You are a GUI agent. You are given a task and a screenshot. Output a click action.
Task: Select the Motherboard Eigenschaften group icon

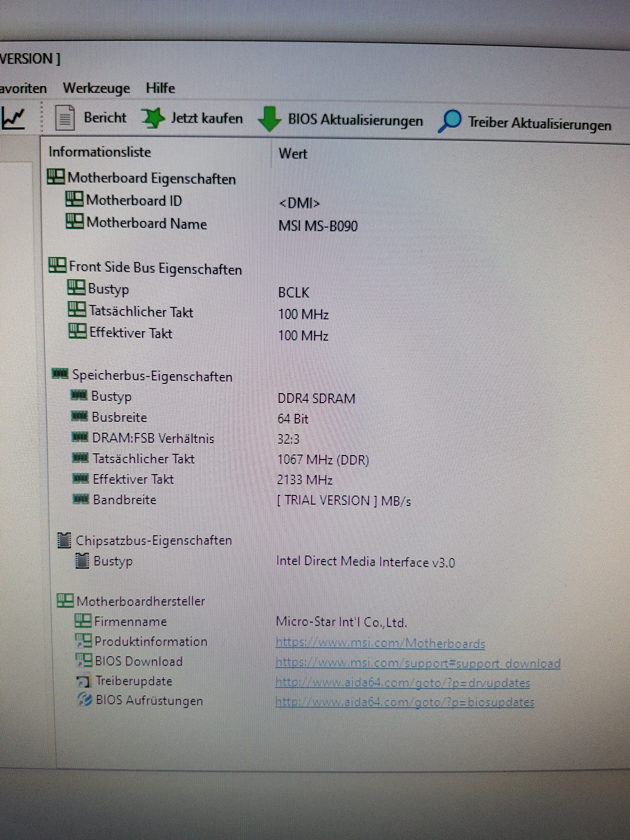pyautogui.click(x=56, y=177)
